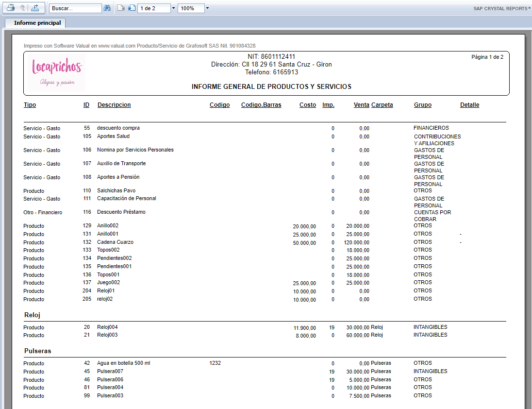Image resolution: width=532 pixels, height=409 pixels.
Task: Click the Reloj group heading
Action: tap(32, 315)
